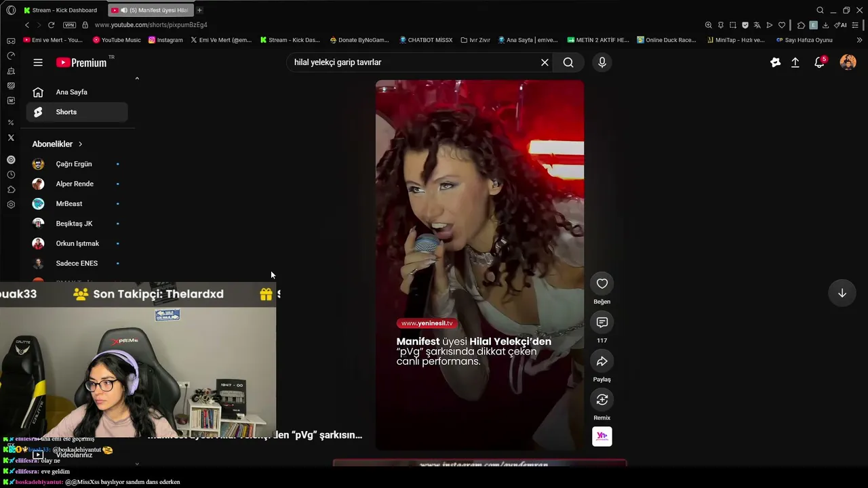
Task: Open the X bookmark Emi Ve Mert
Action: (221, 40)
